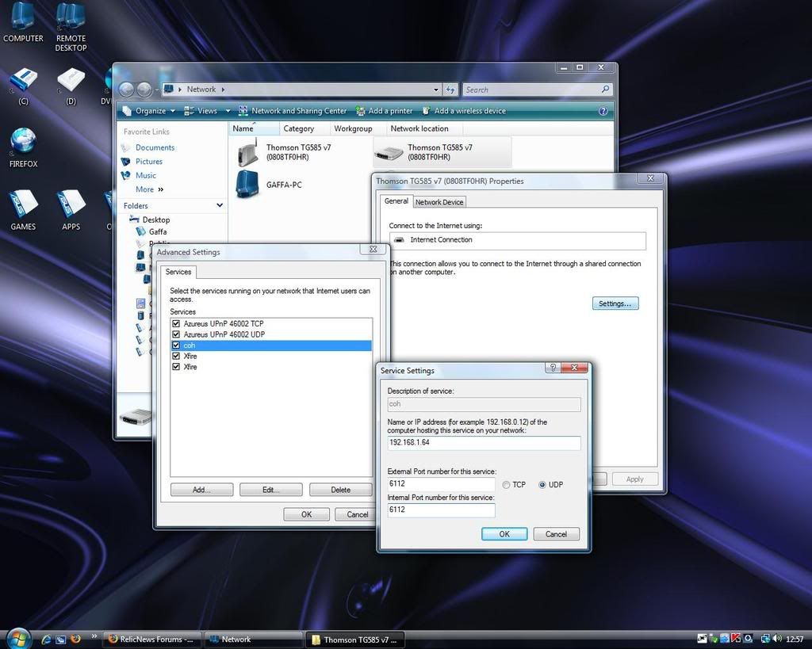The width and height of the screenshot is (812, 649).
Task: Open Documents favorite link
Action: click(x=155, y=147)
